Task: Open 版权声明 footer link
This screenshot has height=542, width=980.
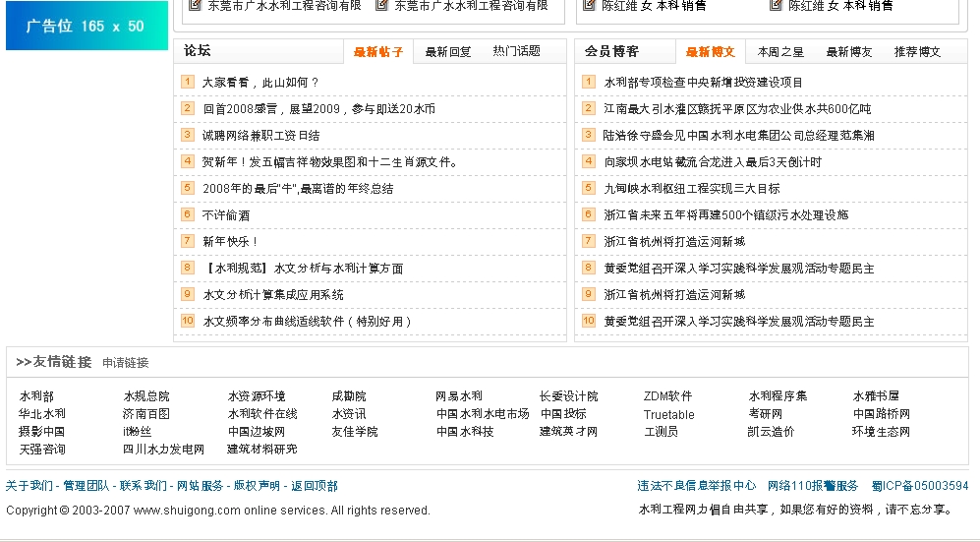Action: 257,486
